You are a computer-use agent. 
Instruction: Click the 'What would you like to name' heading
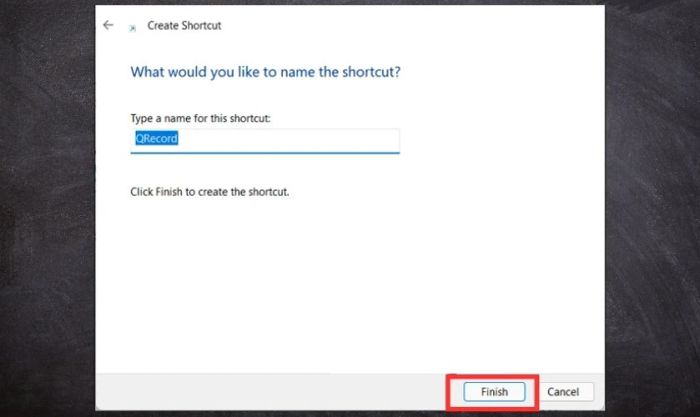(265, 72)
